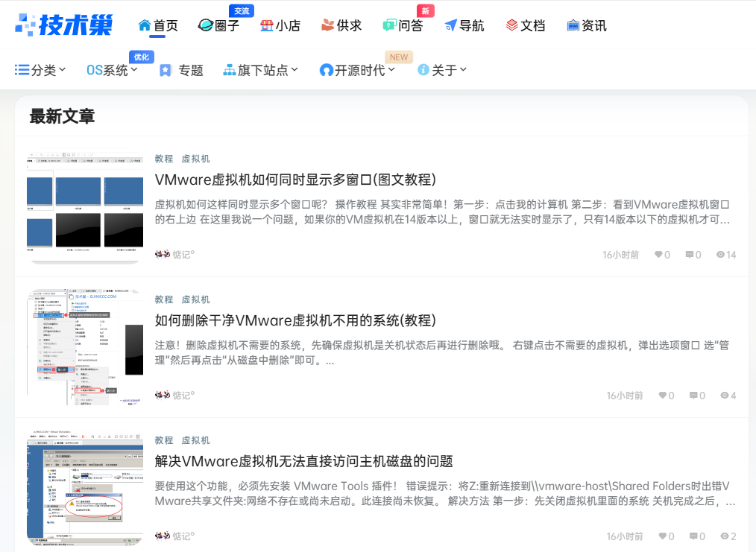This screenshot has height=552, width=756.
Task: Click author name 惦记° on 主机磁盘 article
Action: tap(183, 536)
